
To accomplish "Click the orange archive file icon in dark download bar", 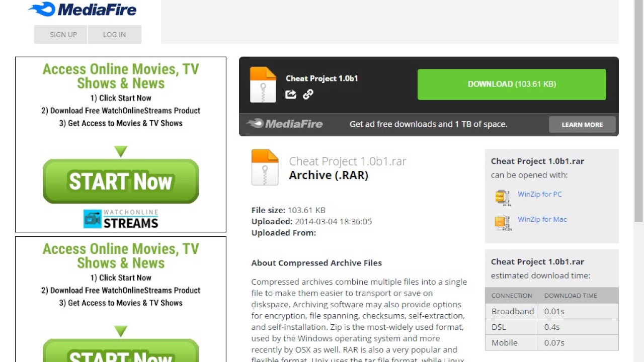I will [x=263, y=84].
